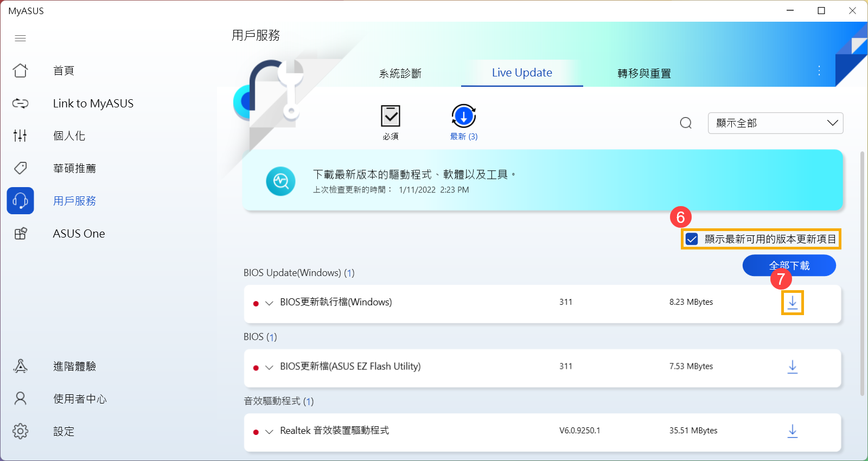Screen dimensions: 868x461
Task: Click 35.51 MBytes size text
Action: click(x=693, y=431)
